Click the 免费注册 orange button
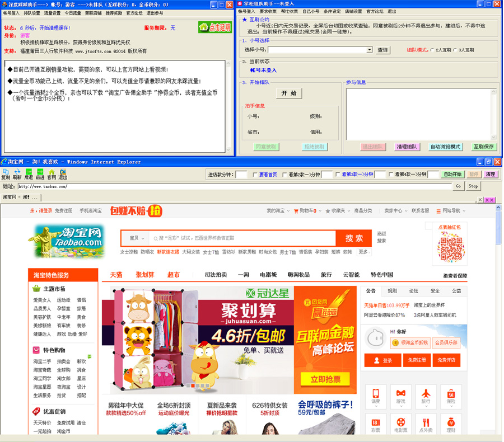 coord(417,360)
